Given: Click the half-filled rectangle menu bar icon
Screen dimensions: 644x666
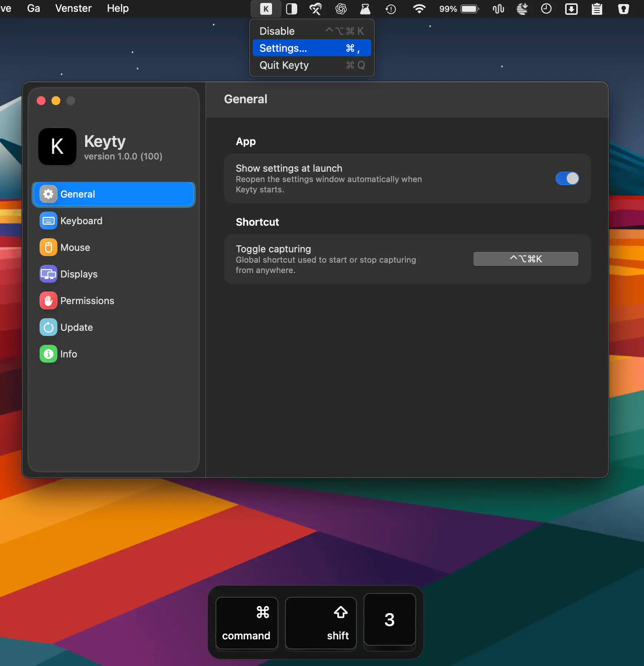Looking at the screenshot, I should click(x=292, y=9).
